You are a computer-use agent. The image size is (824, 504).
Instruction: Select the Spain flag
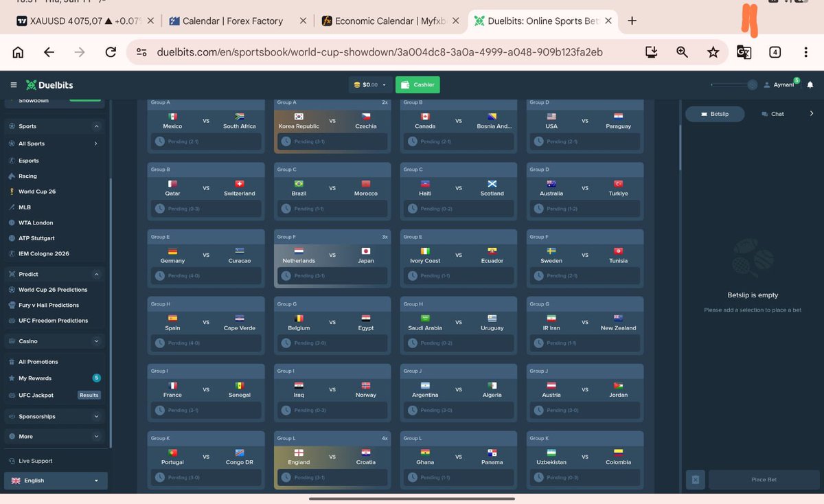172,319
